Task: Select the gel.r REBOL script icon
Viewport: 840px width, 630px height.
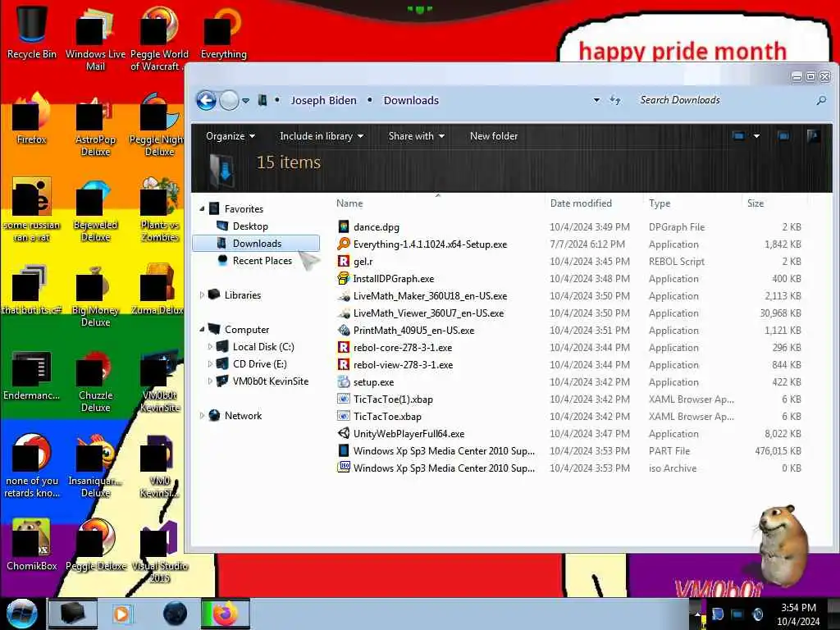Action: pyautogui.click(x=344, y=262)
